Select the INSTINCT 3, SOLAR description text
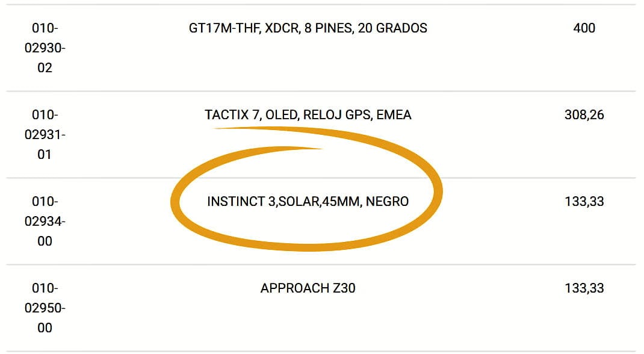644x354 pixels. click(308, 202)
